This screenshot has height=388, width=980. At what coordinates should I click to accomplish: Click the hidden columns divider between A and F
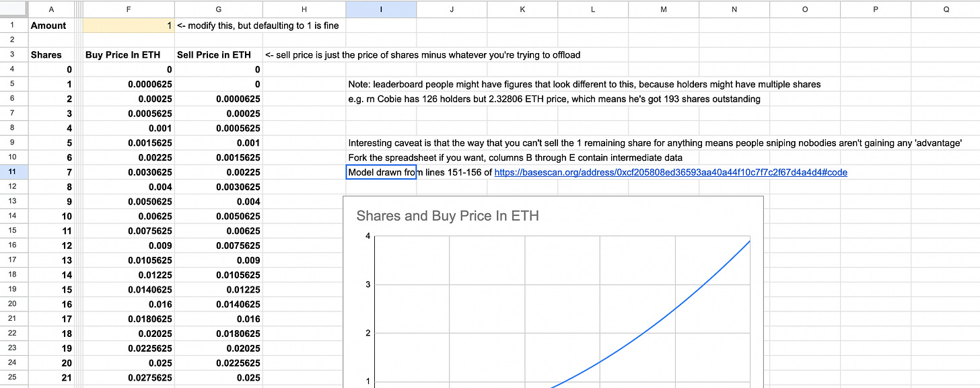coord(79,9)
